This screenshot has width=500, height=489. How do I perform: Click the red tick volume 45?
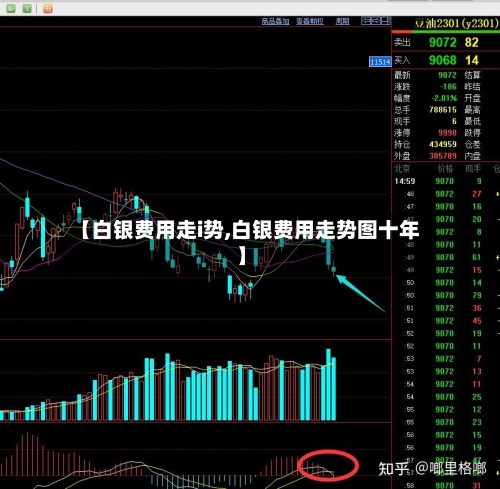point(477,321)
